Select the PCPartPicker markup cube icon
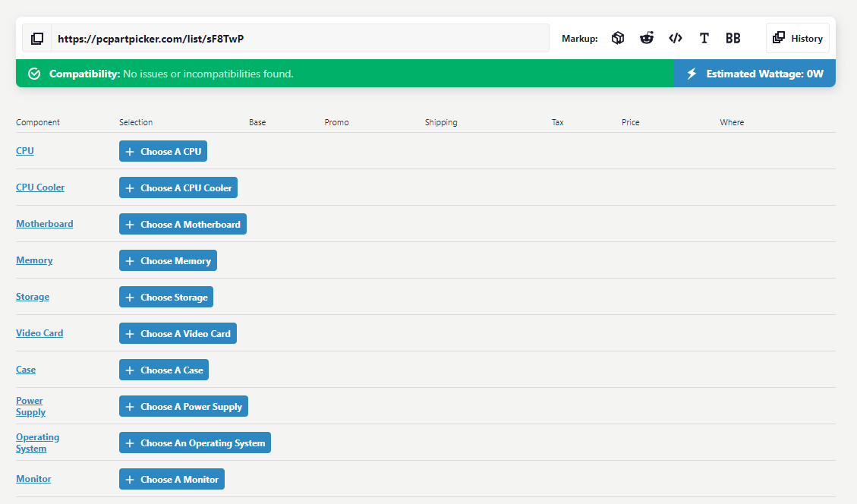This screenshot has height=504, width=857. [x=618, y=38]
